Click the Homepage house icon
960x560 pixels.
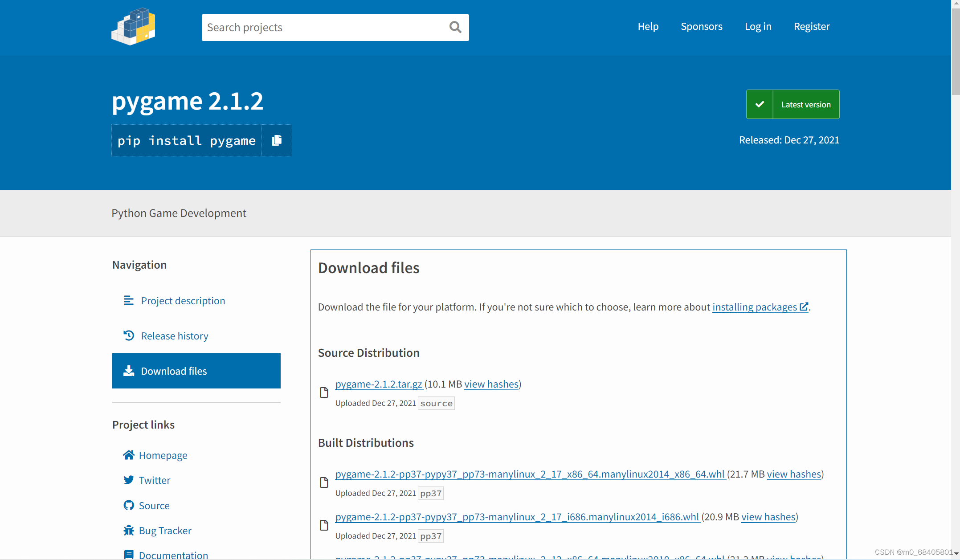[129, 455]
